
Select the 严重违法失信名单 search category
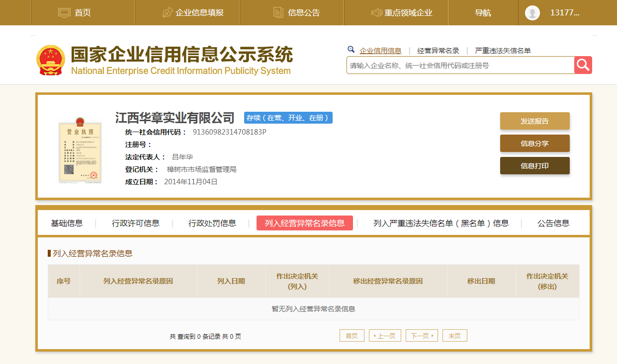coord(503,51)
